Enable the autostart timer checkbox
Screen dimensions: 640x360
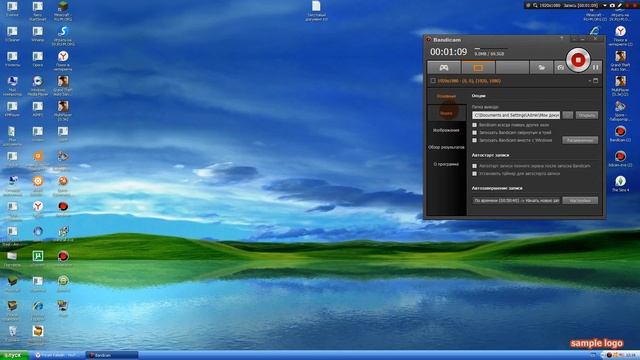coord(474,173)
